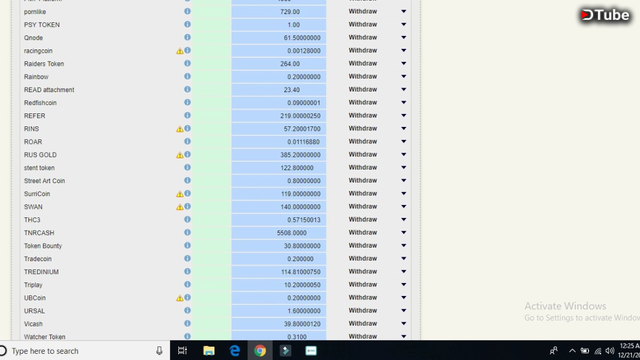Open Vicash info icon
This screenshot has width=640, height=360.
[x=187, y=324]
